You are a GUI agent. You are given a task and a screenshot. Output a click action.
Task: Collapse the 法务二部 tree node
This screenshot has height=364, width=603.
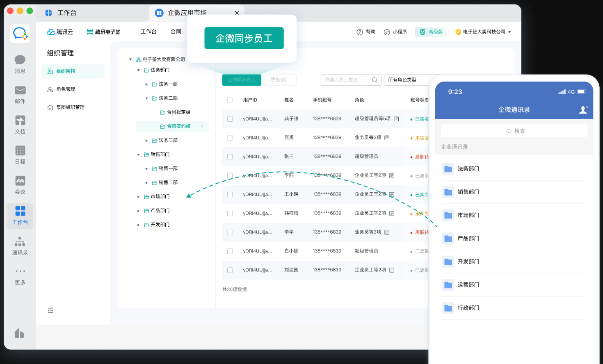click(x=146, y=98)
